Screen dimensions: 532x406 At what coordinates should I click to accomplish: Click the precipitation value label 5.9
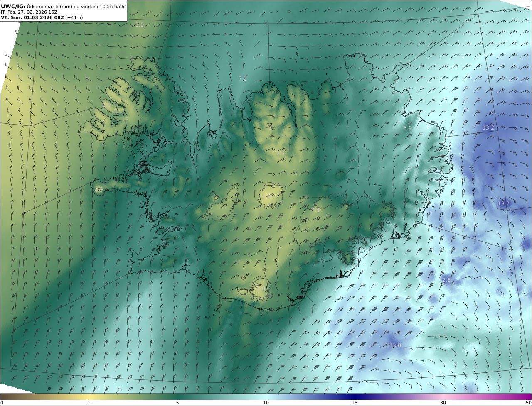[408, 128]
